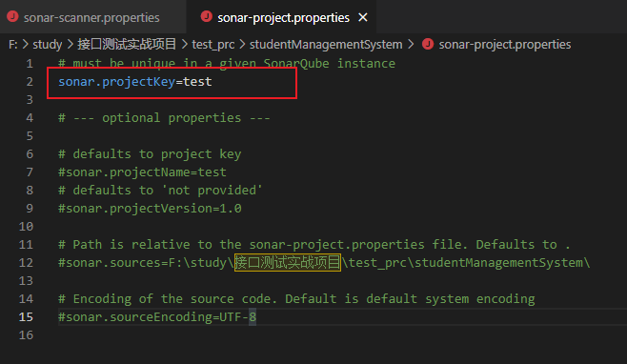Place the cursor at the end of sonar.sourceEncoding=UTF-8

click(256, 316)
